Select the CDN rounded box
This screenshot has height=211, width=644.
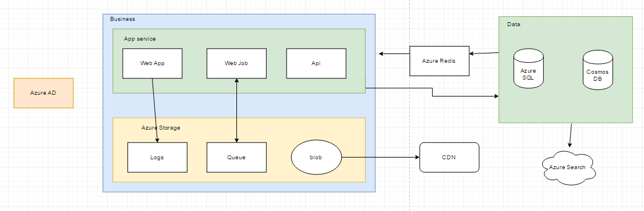[x=450, y=158]
